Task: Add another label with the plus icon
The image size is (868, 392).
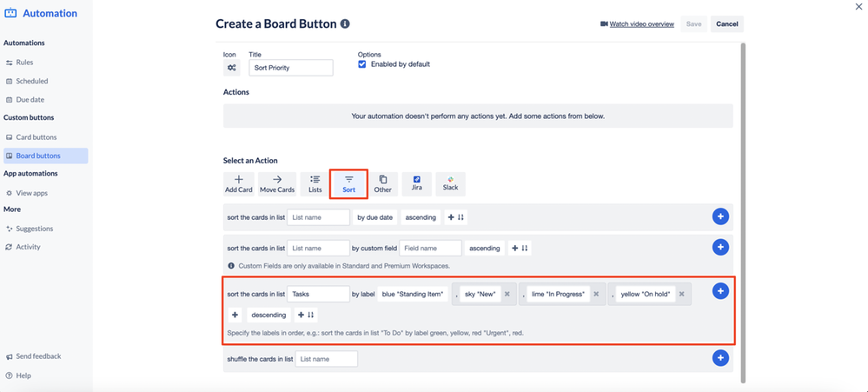Action: coord(235,315)
